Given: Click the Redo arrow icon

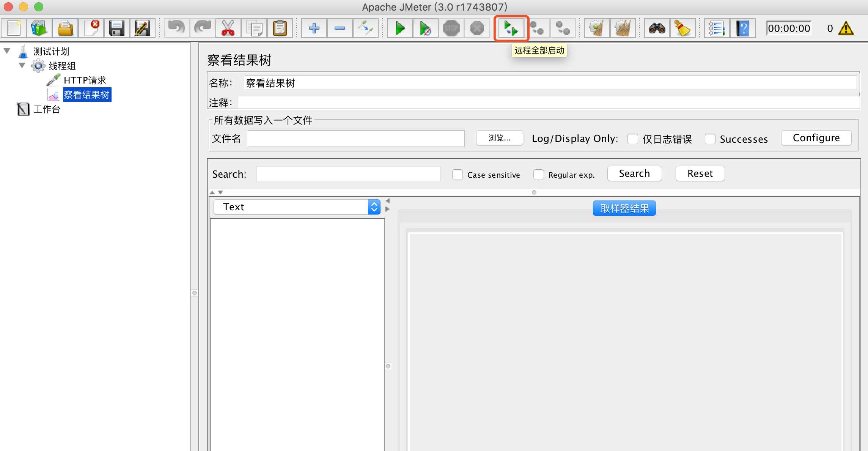Looking at the screenshot, I should click(x=202, y=28).
